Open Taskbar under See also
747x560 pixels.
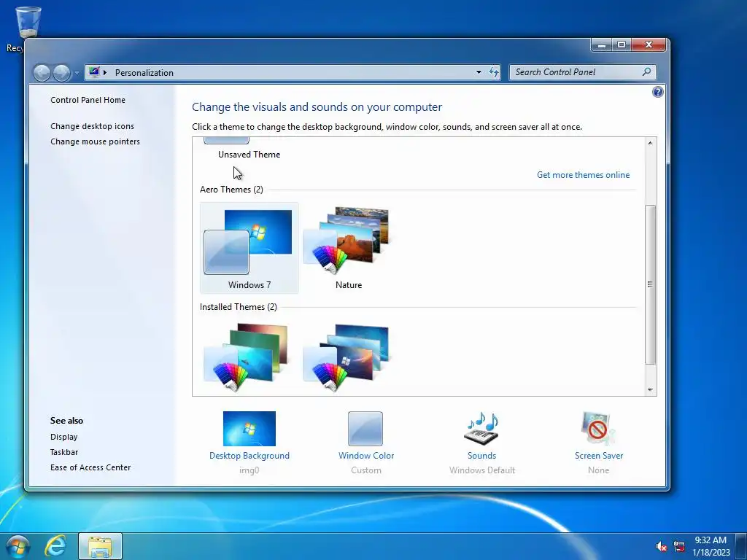click(64, 452)
